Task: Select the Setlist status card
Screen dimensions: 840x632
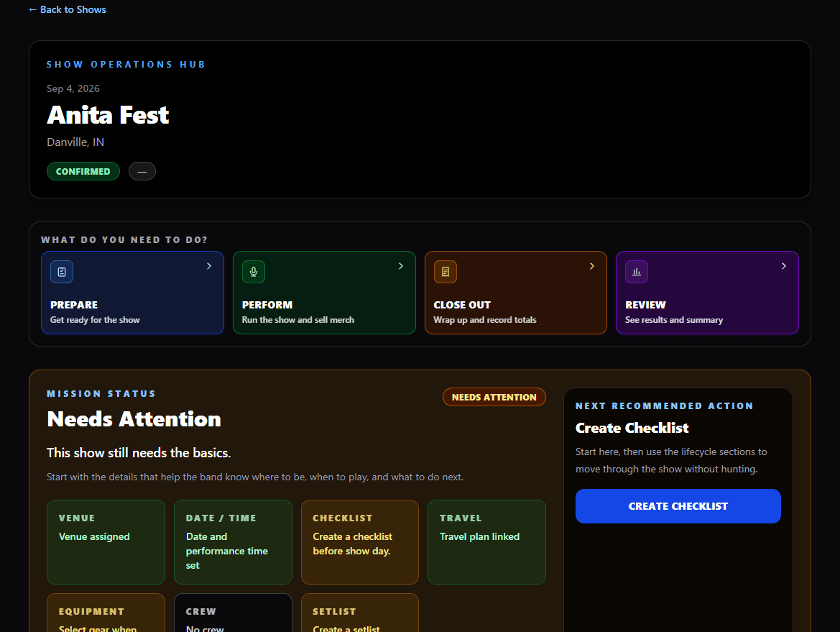Action: [x=360, y=613]
